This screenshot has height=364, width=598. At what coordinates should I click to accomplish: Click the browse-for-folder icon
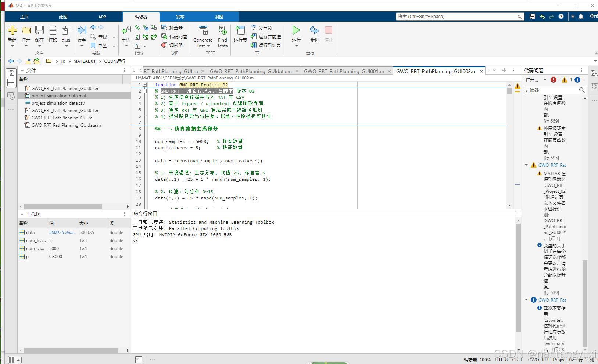[x=36, y=61]
